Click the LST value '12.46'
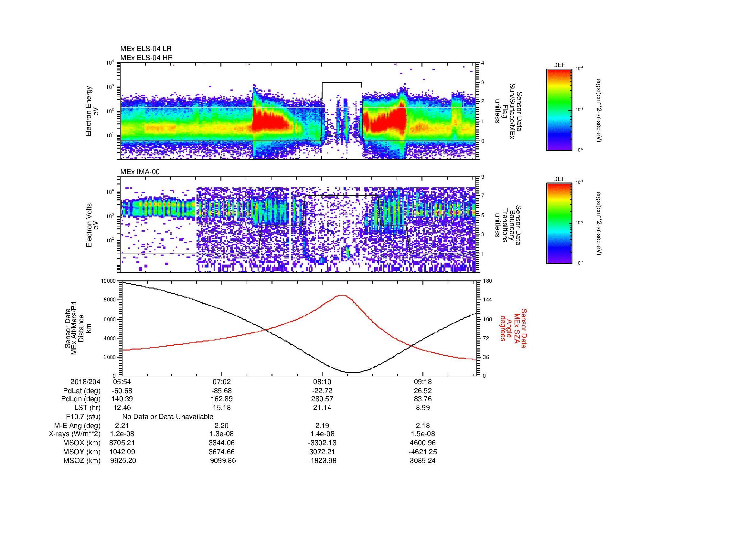This screenshot has width=756, height=534. [x=122, y=408]
